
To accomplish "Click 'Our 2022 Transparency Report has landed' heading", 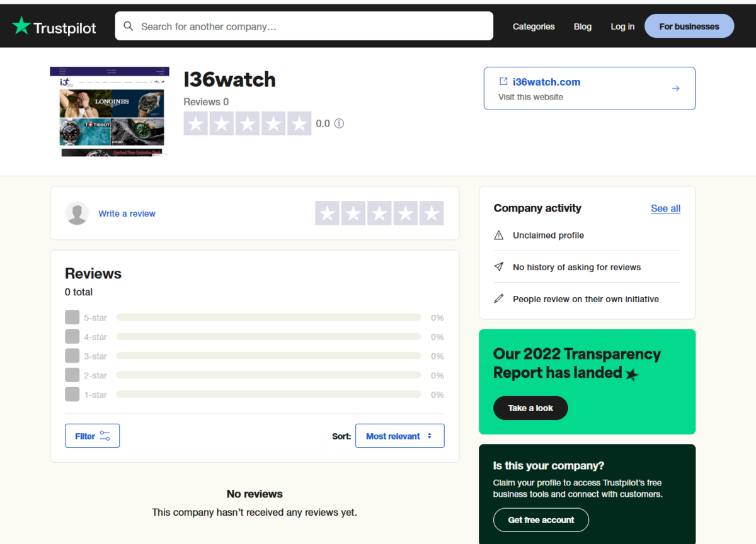I will point(576,363).
